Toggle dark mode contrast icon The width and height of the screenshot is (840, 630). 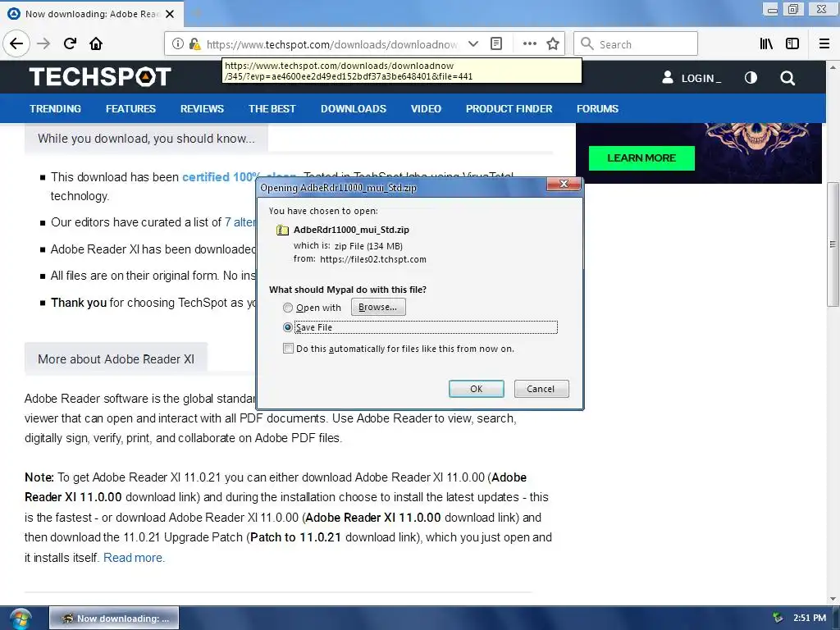pos(751,78)
